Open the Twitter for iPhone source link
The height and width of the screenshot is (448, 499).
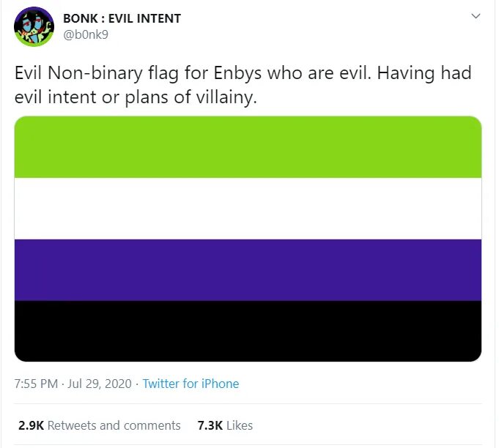tap(191, 384)
